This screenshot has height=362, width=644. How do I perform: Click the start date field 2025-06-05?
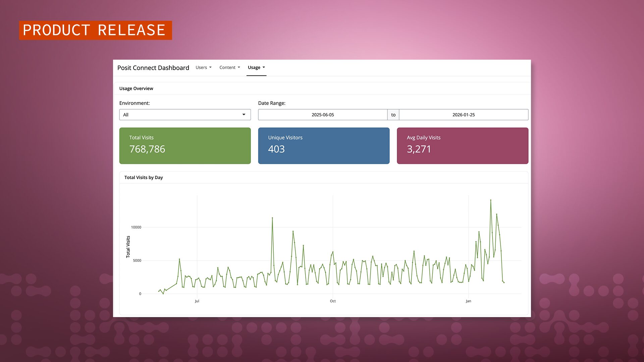pos(322,115)
